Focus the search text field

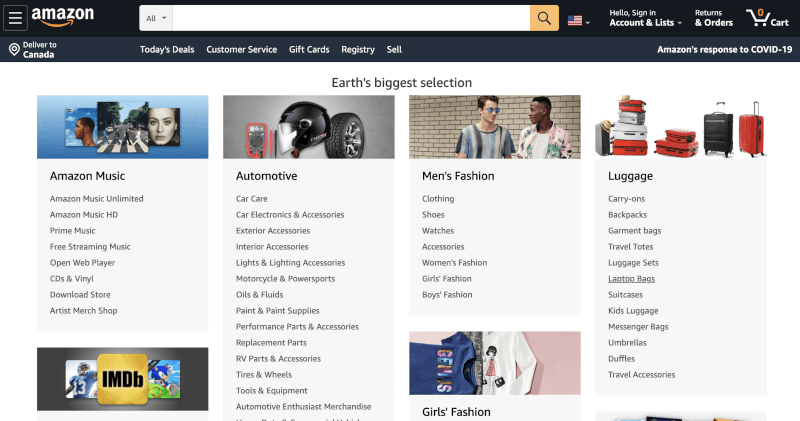pyautogui.click(x=351, y=18)
